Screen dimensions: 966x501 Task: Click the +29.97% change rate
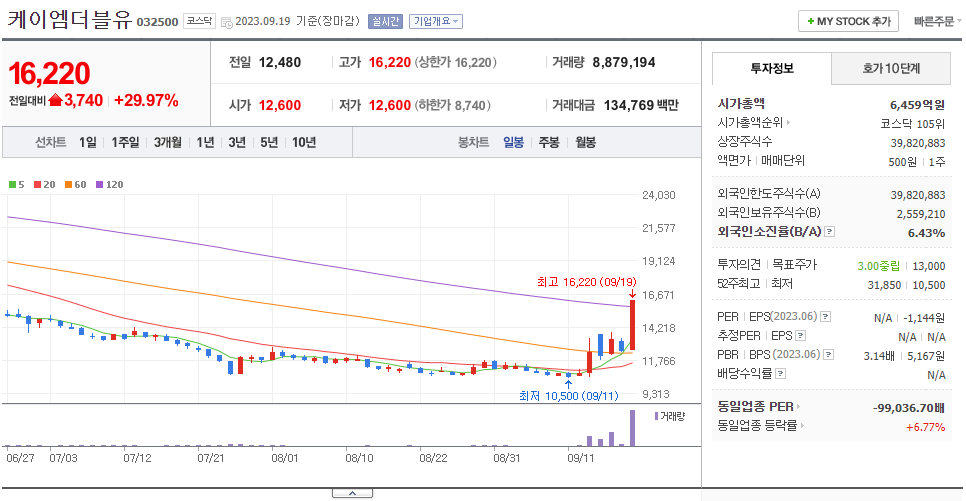(146, 100)
